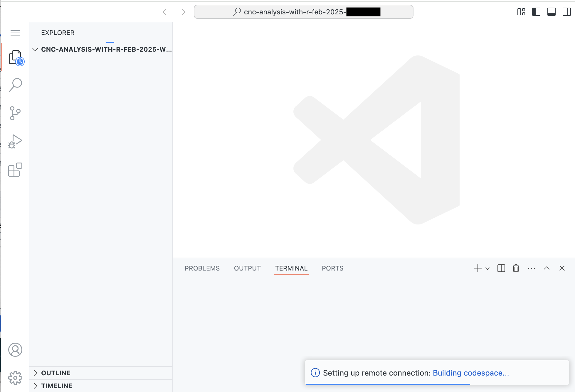Open the hamburger application menu
The width and height of the screenshot is (575, 392).
click(15, 33)
